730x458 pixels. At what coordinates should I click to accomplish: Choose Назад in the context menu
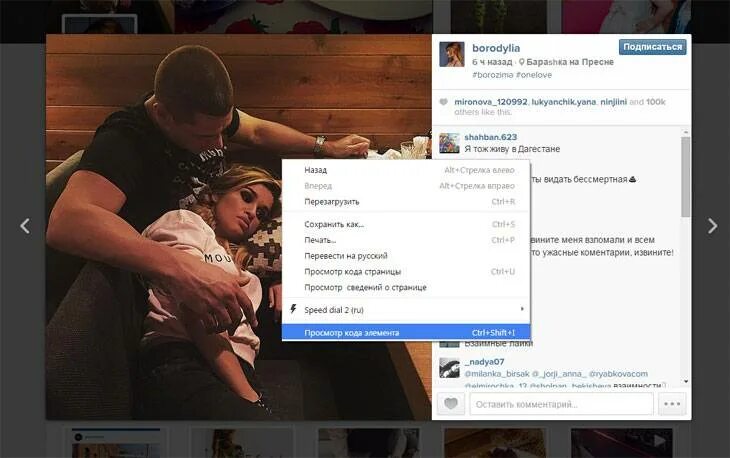click(406, 170)
